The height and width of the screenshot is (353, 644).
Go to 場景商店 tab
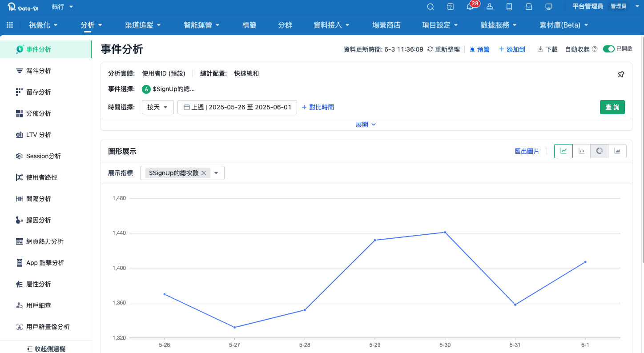coord(386,25)
